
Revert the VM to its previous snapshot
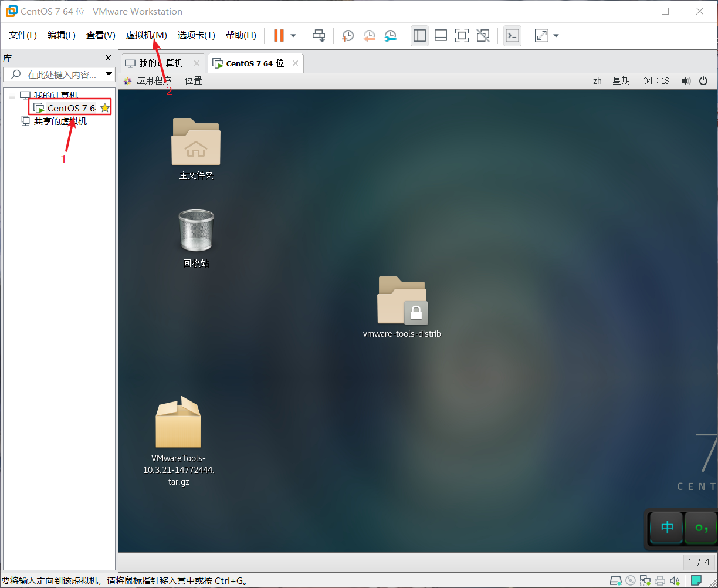(369, 36)
